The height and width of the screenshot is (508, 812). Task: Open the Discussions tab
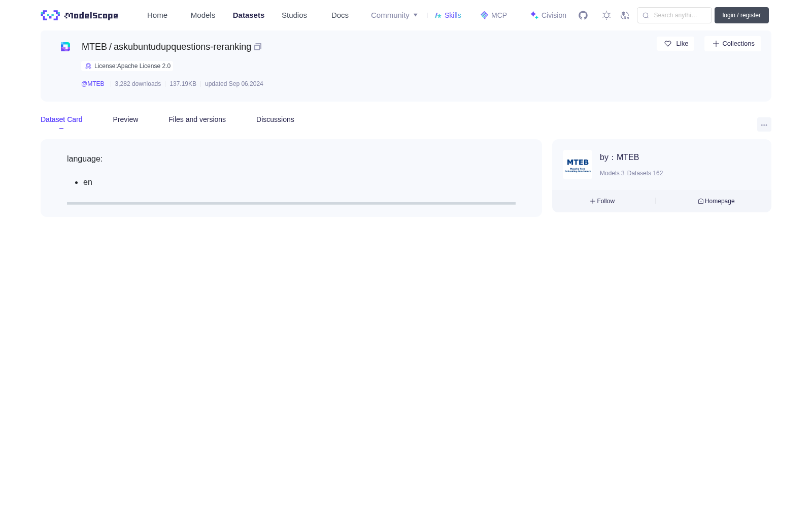(275, 119)
